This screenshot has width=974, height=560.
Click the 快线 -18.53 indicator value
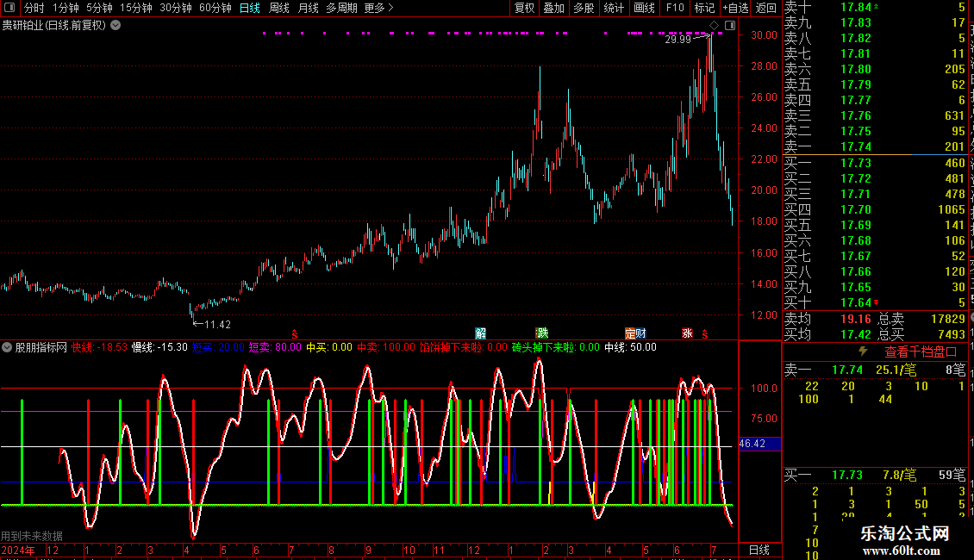99,347
